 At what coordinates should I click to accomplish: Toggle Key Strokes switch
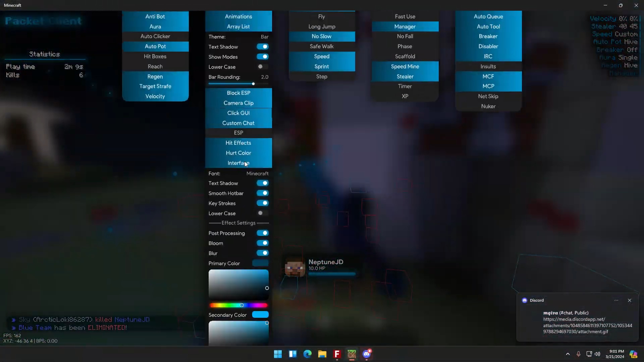point(263,203)
